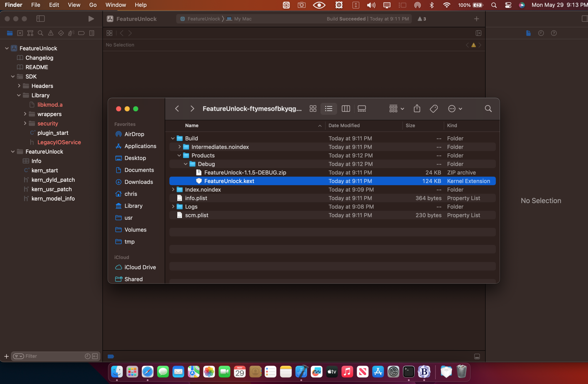Expand the wrappers group in Xcode navigator
Image resolution: width=588 pixels, height=384 pixels.
point(25,114)
